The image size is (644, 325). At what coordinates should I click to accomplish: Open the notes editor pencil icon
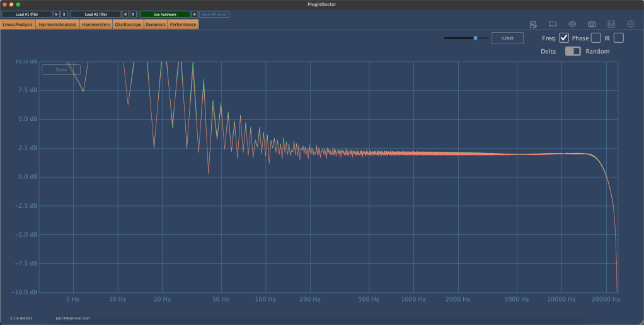click(x=533, y=25)
